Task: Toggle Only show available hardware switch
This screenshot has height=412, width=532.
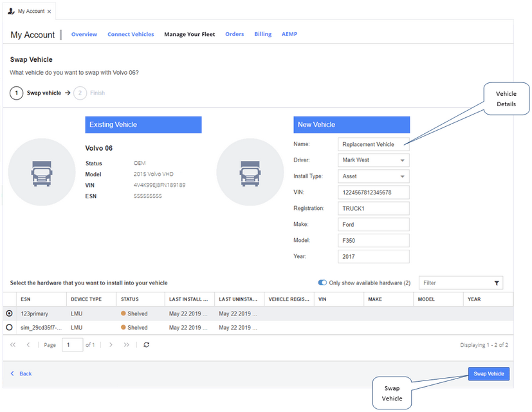Action: pos(322,283)
